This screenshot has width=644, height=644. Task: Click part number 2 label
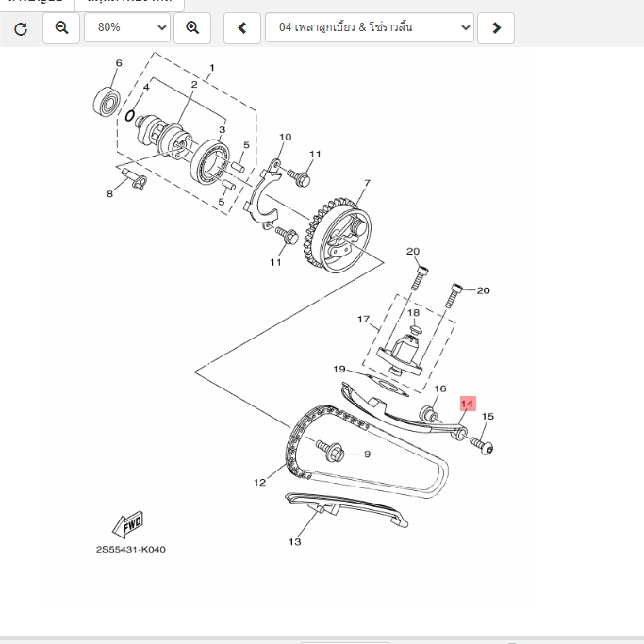click(194, 84)
